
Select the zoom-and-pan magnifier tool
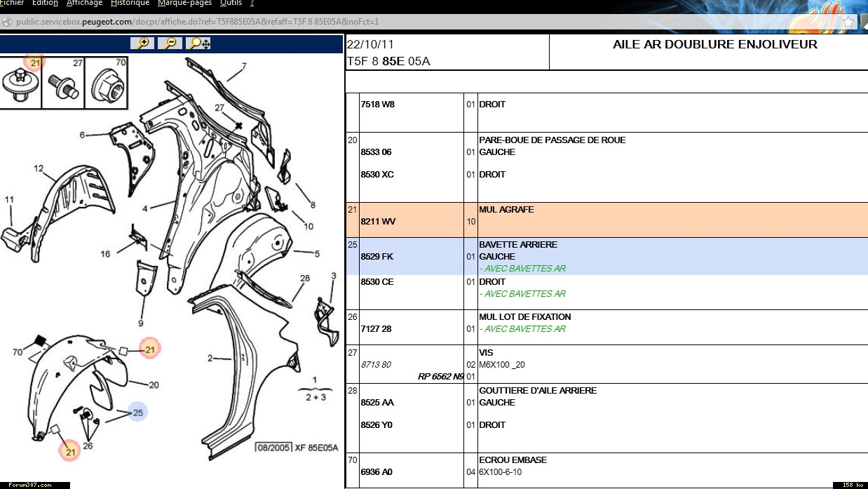click(200, 43)
